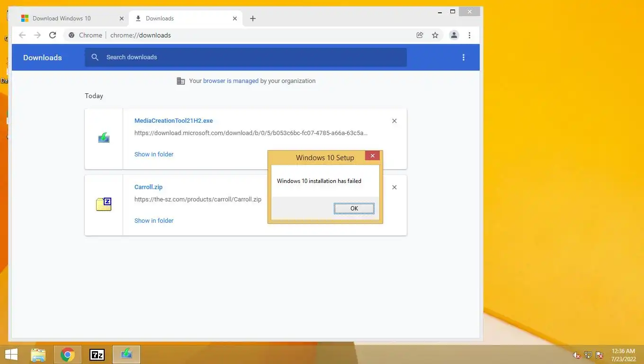
Task: Click the MediaCreationTool download URL
Action: click(x=251, y=133)
